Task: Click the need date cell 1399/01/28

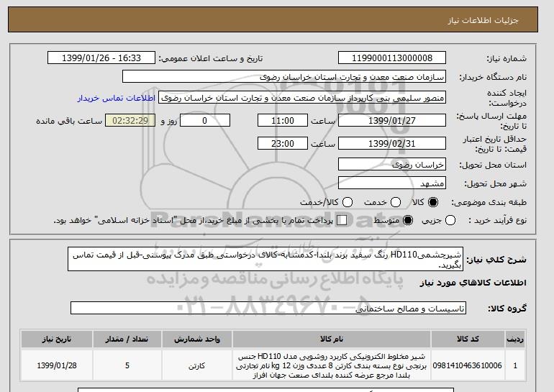Action: click(x=57, y=365)
